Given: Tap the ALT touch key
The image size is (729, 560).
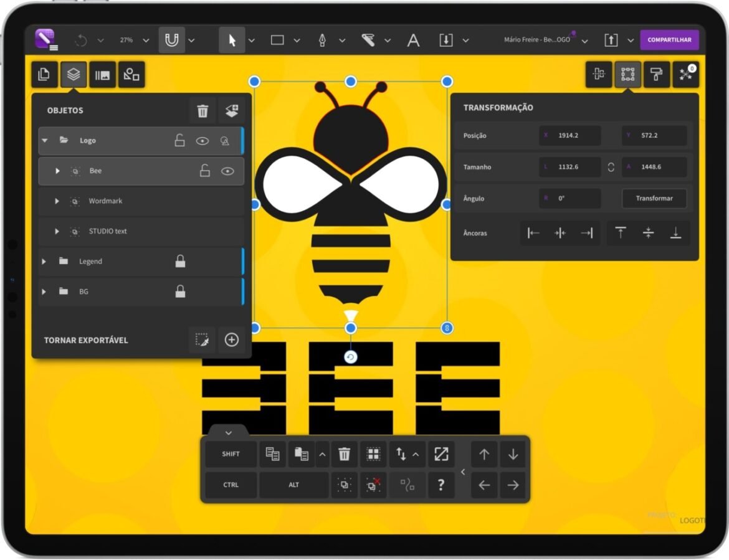Looking at the screenshot, I should pyautogui.click(x=294, y=485).
